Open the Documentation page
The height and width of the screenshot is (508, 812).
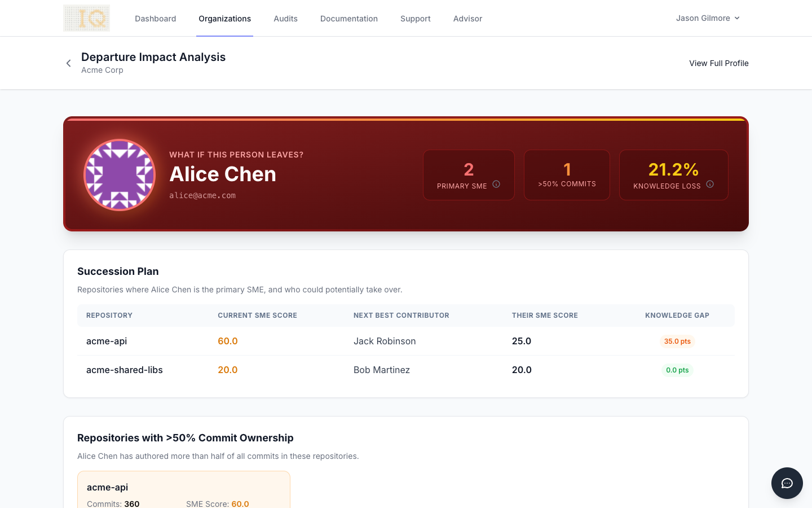348,19
